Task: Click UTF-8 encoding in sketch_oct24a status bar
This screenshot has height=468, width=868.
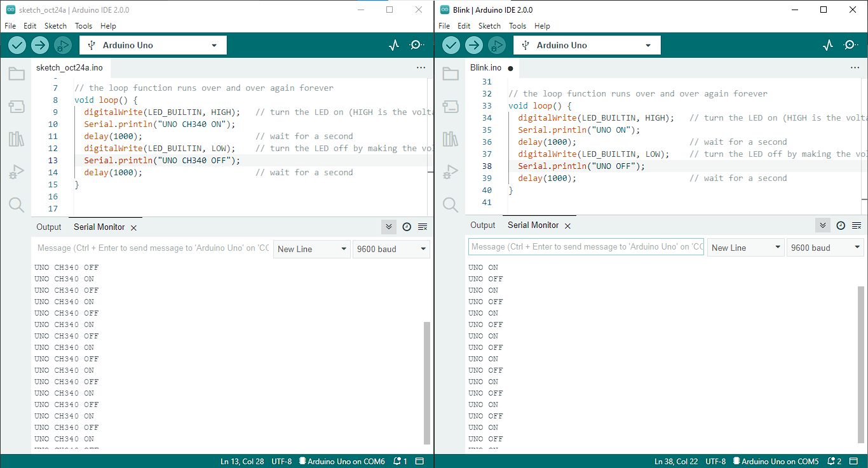Action: 281,462
